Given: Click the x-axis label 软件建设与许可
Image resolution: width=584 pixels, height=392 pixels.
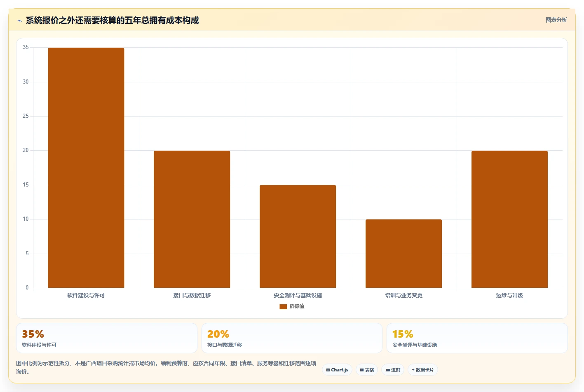Looking at the screenshot, I should (86, 295).
